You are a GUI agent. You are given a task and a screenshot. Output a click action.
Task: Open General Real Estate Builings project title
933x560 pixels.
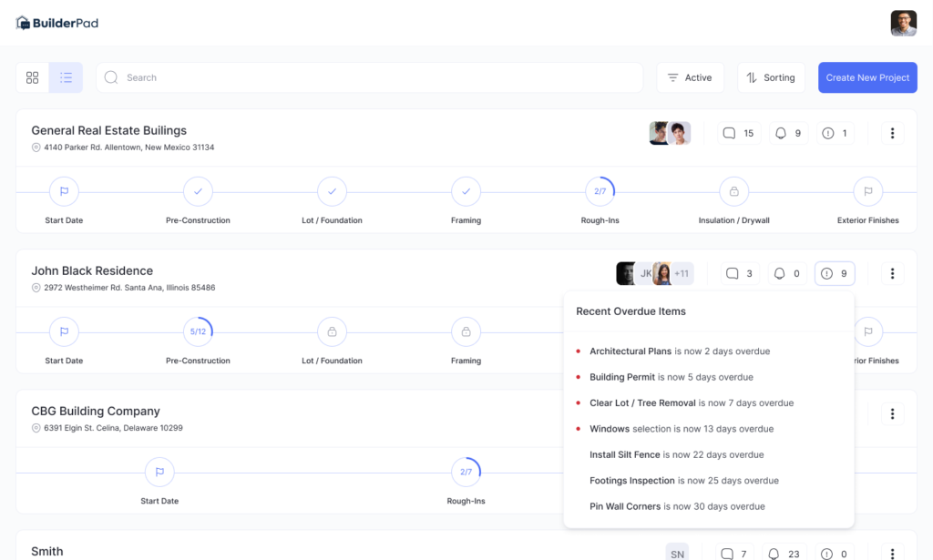click(109, 130)
